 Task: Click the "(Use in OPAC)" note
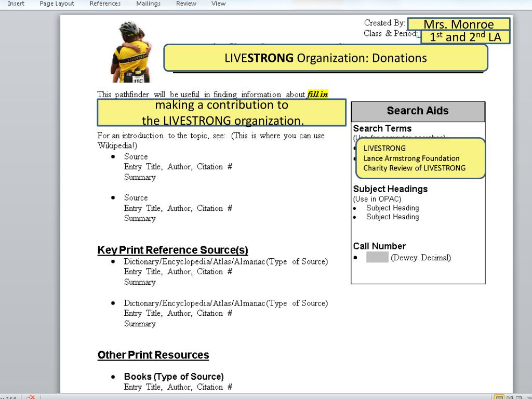377,199
